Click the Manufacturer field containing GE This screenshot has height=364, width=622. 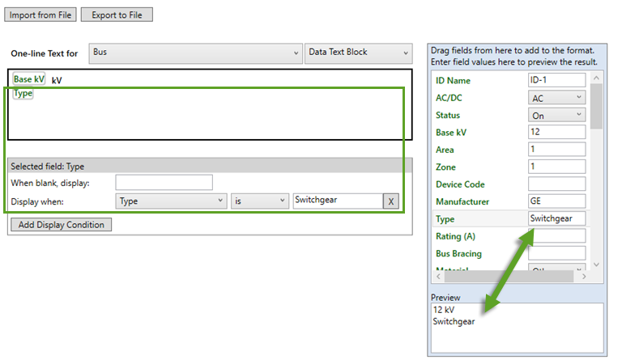click(556, 201)
